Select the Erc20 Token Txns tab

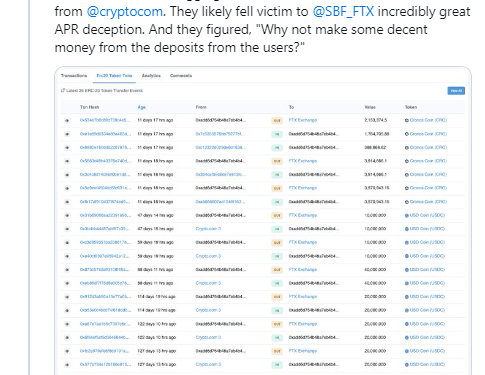(114, 76)
